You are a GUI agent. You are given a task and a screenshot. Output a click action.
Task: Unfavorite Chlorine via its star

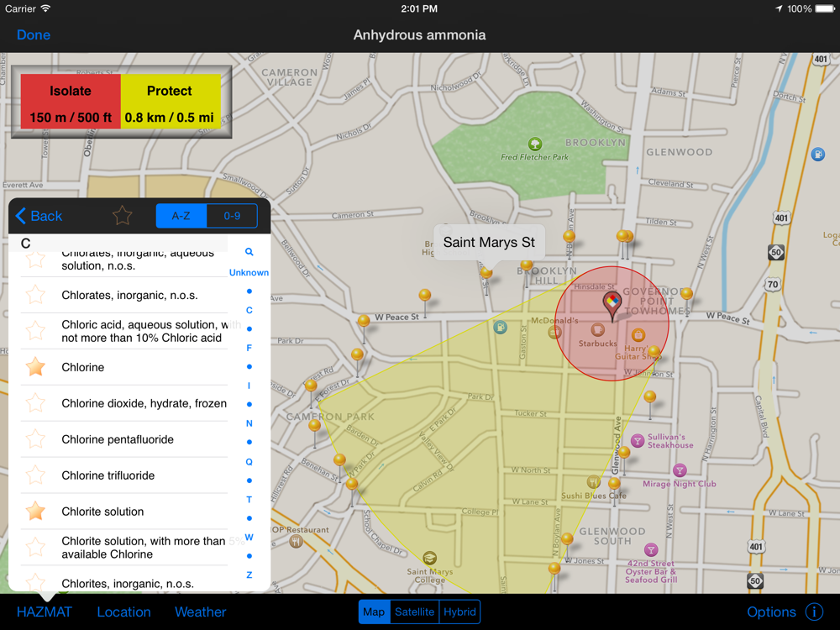pyautogui.click(x=35, y=367)
